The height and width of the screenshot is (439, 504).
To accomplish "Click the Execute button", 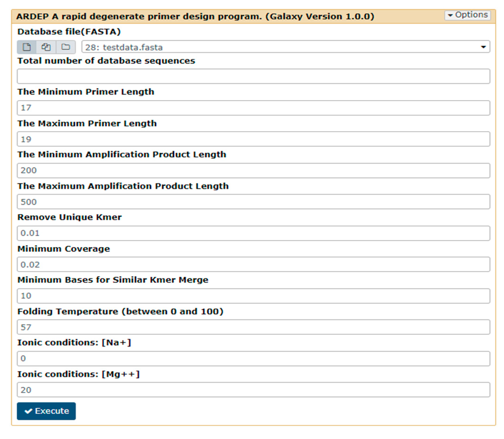I will tap(46, 411).
